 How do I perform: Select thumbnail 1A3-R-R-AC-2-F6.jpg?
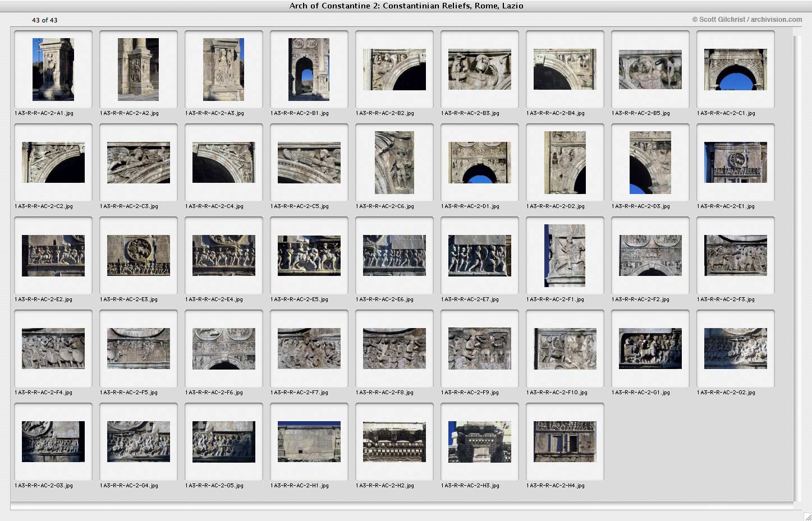click(x=224, y=349)
